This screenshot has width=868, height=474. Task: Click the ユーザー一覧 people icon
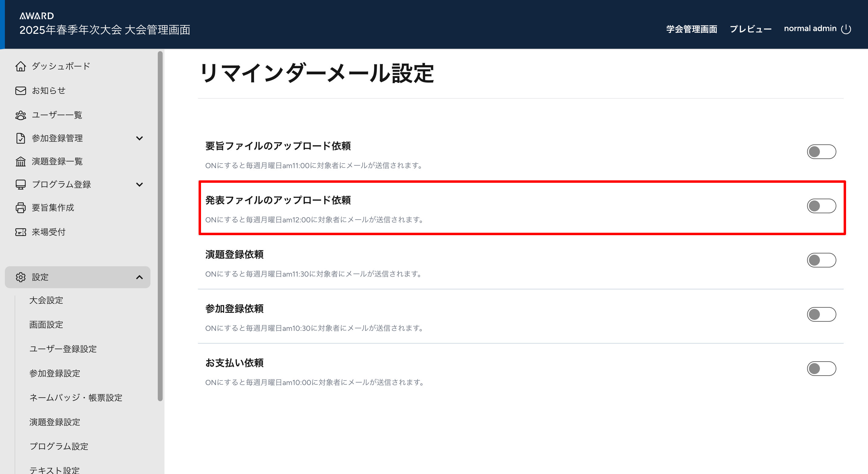tap(20, 115)
